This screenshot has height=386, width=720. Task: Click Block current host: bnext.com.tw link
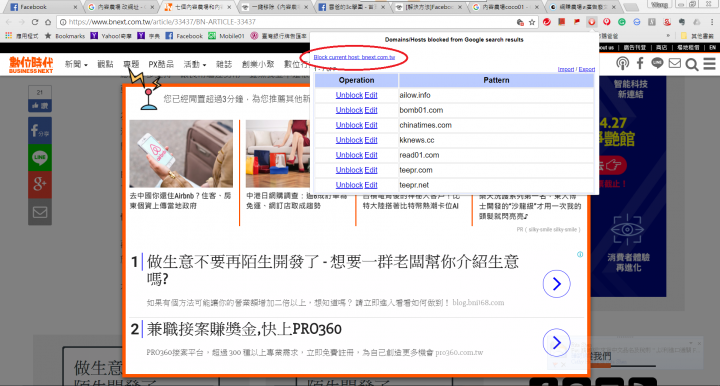coord(354,57)
